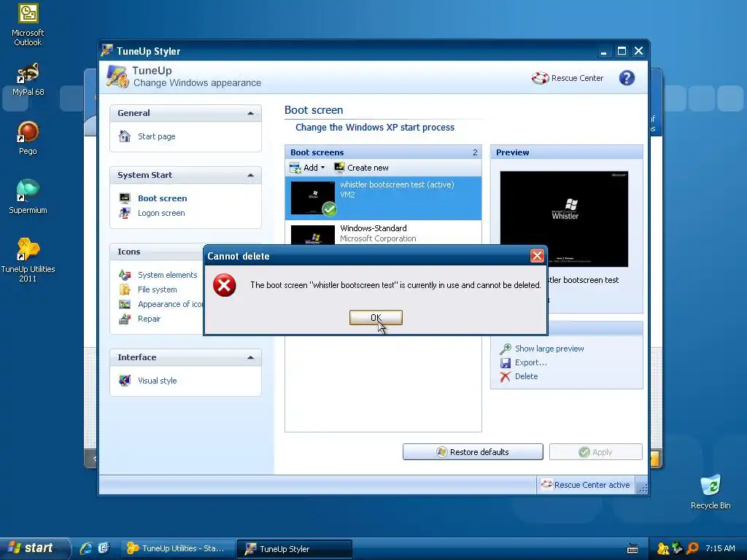Open the MyPal 68 desktop icon
Image resolution: width=747 pixels, height=560 pixels.
[x=28, y=79]
